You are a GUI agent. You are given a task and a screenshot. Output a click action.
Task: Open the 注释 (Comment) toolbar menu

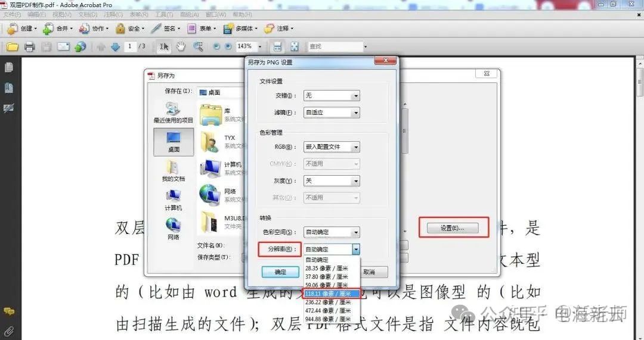pos(279,29)
